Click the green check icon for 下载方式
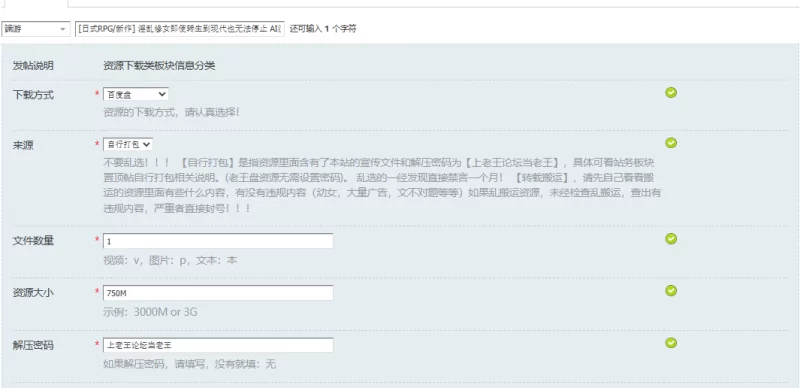The image size is (800, 388). (671, 92)
